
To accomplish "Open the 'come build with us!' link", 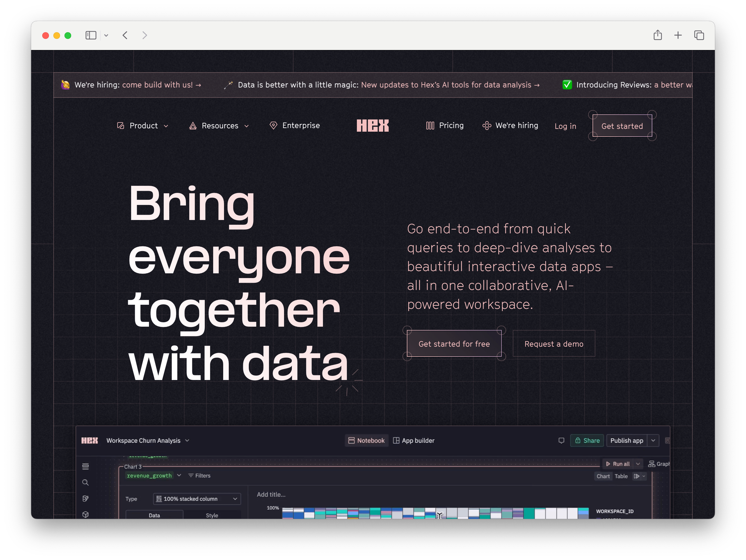I will tap(161, 85).
